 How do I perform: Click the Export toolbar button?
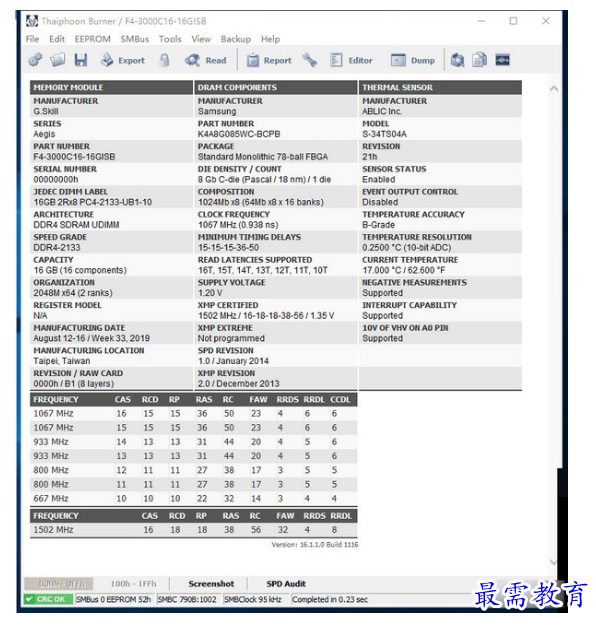pyautogui.click(x=123, y=60)
